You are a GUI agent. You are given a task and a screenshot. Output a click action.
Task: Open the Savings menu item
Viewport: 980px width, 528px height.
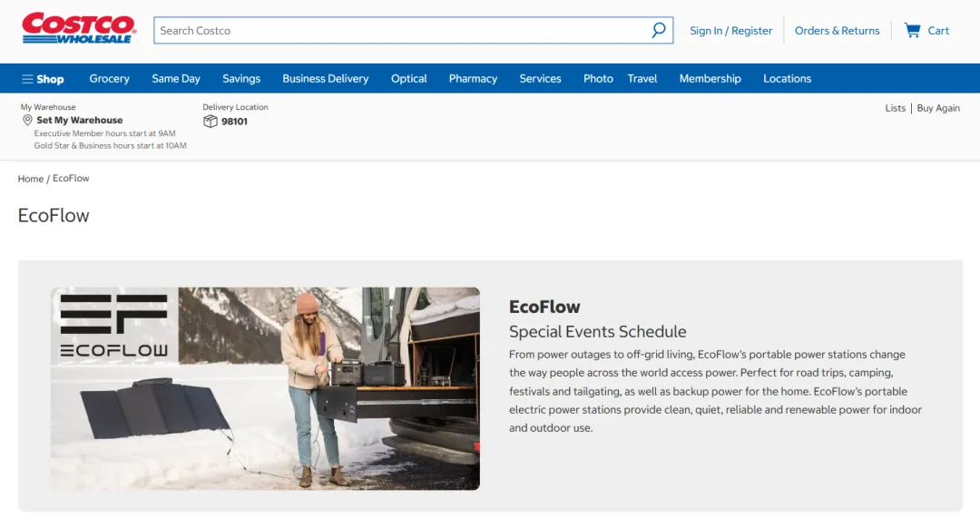(241, 79)
